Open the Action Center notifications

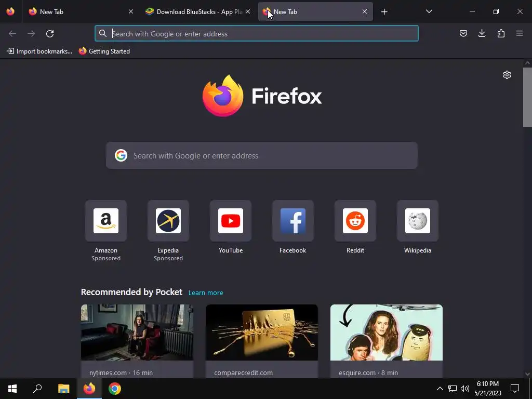pyautogui.click(x=515, y=389)
